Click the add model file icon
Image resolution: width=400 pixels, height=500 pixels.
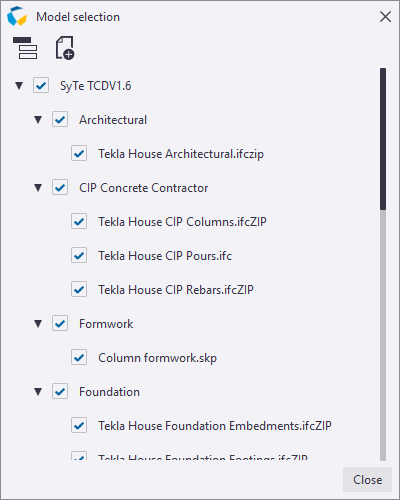[x=65, y=48]
